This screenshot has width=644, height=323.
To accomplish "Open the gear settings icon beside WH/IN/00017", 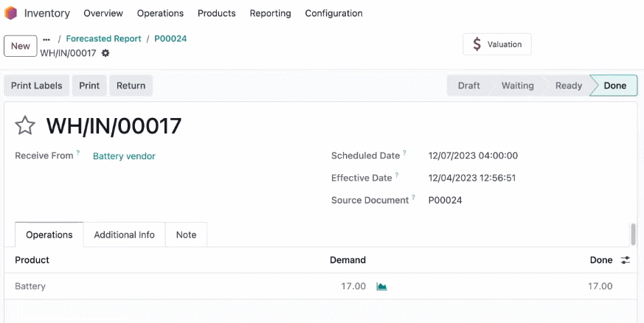I will tap(105, 53).
